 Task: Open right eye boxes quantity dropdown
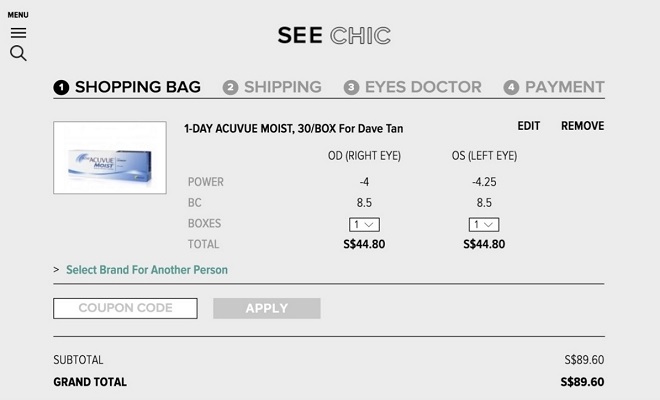coord(364,224)
